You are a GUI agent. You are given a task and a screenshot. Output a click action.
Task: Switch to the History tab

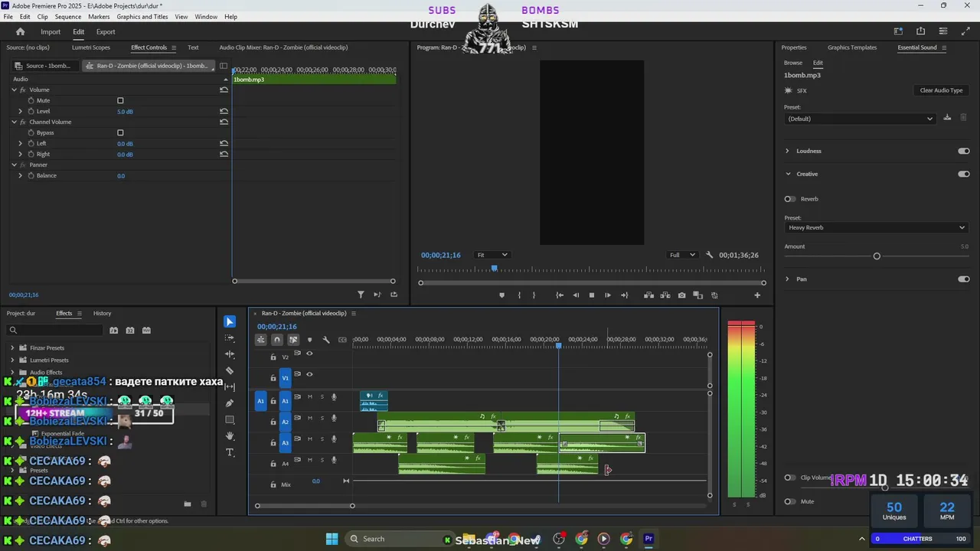(102, 313)
